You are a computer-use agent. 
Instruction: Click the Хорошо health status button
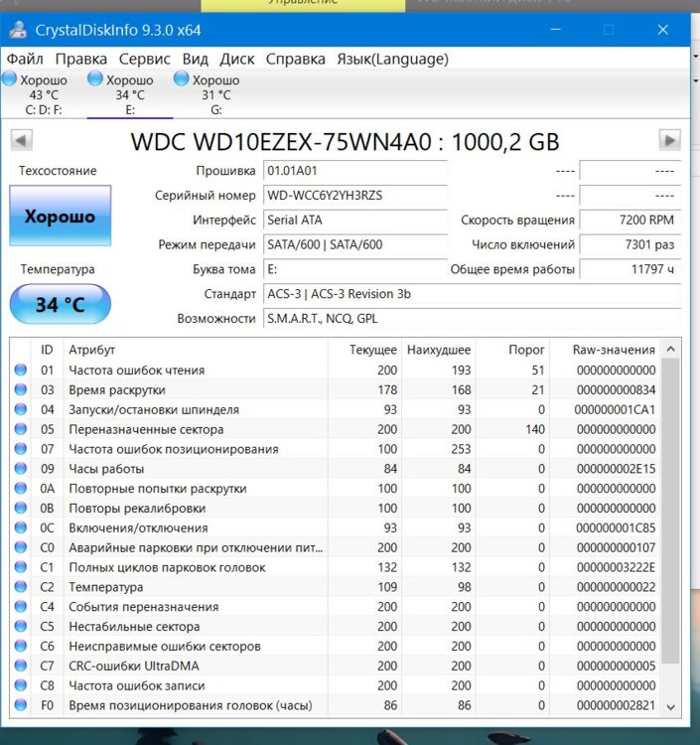(x=60, y=216)
